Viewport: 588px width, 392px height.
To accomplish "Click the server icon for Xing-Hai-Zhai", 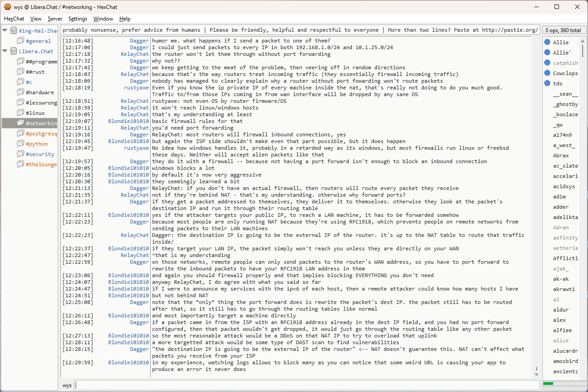I will click(13, 31).
